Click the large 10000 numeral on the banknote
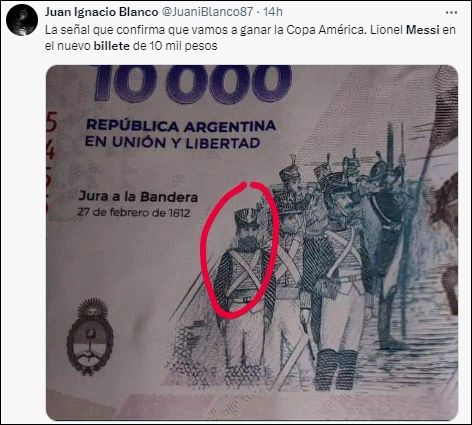The height and width of the screenshot is (425, 472). (193, 83)
